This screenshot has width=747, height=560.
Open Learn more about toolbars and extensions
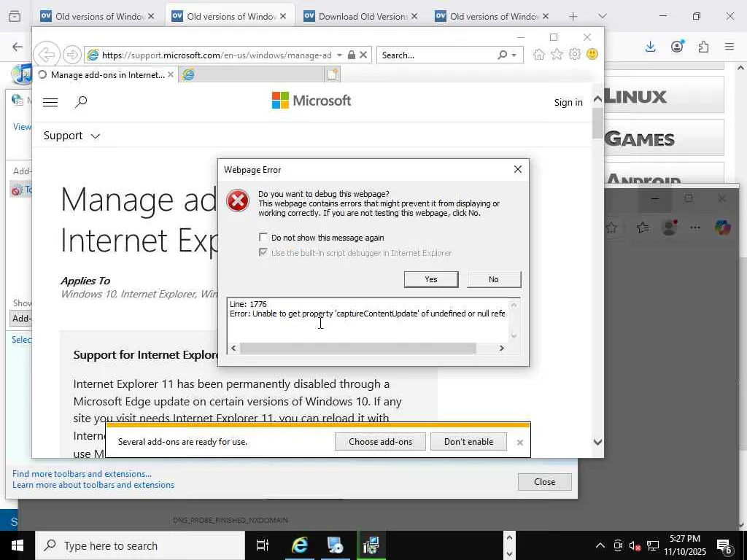(x=93, y=485)
